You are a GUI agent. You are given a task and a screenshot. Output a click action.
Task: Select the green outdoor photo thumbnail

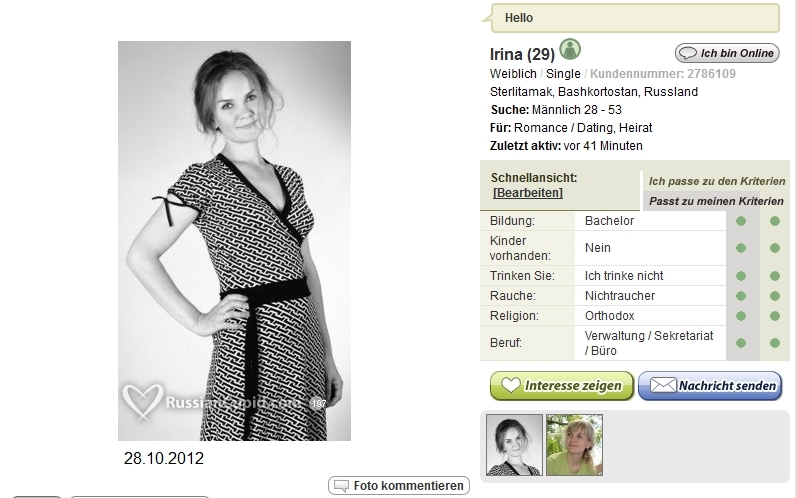click(x=574, y=445)
